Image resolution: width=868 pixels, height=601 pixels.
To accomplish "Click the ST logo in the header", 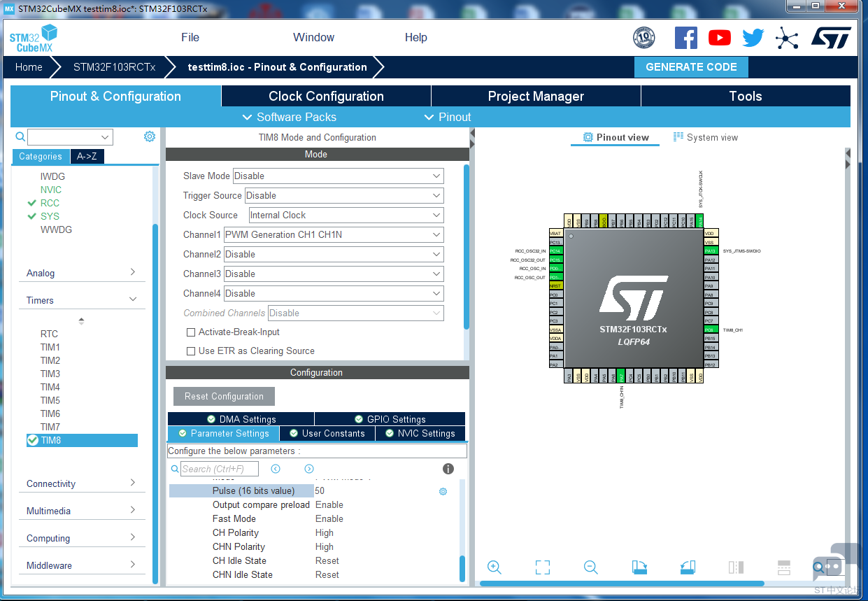I will coord(832,38).
